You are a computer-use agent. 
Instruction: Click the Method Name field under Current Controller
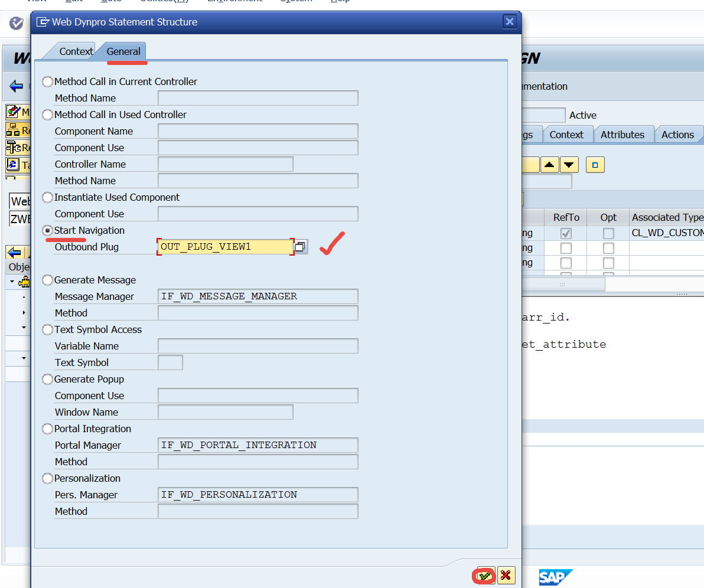click(x=258, y=98)
